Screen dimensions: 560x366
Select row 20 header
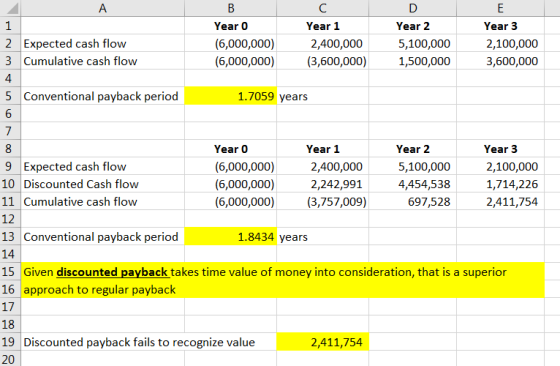(10, 359)
